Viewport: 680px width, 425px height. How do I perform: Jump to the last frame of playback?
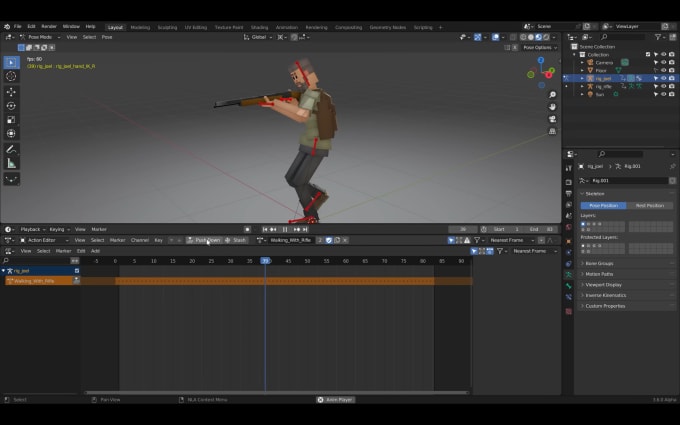tap(305, 229)
